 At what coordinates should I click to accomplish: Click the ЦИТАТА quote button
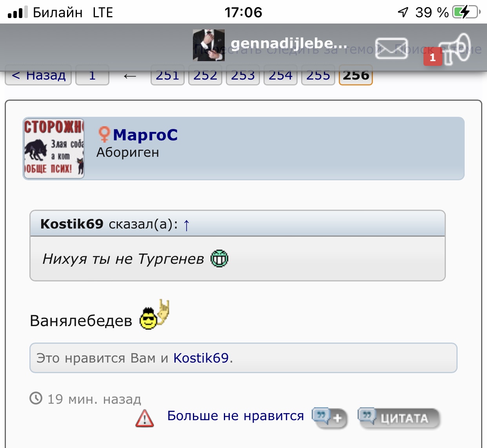(398, 418)
